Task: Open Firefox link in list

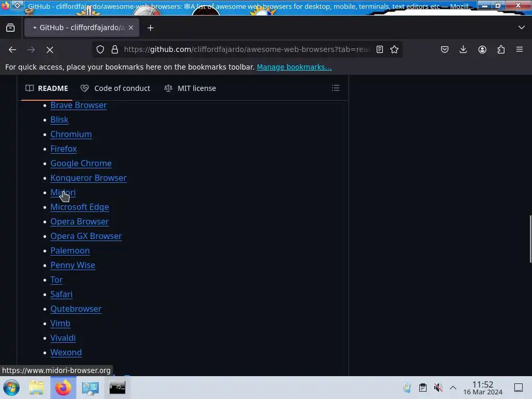Action: click(x=63, y=149)
